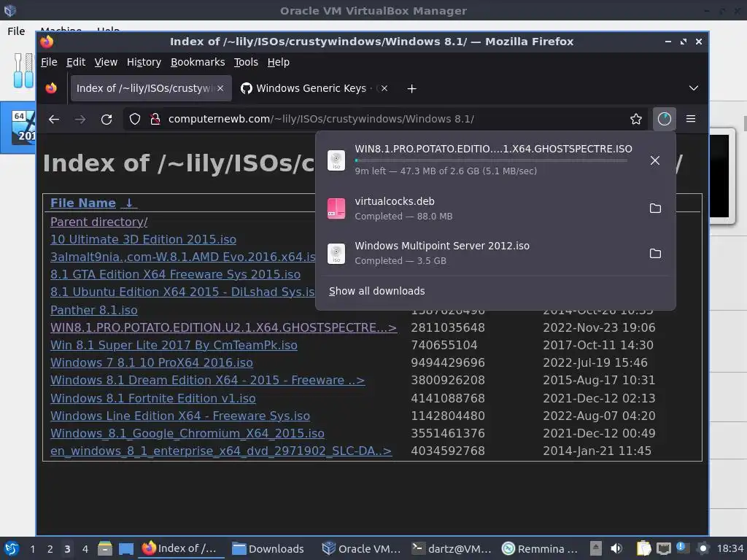The height and width of the screenshot is (560, 747).
Task: Click the insecure connection padlock icon
Action: pyautogui.click(x=155, y=119)
